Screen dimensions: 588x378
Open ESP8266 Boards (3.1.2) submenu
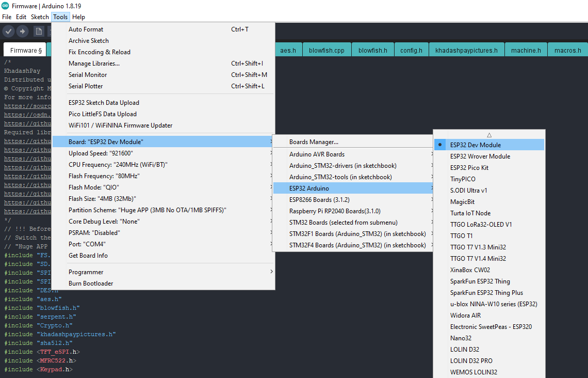point(353,200)
